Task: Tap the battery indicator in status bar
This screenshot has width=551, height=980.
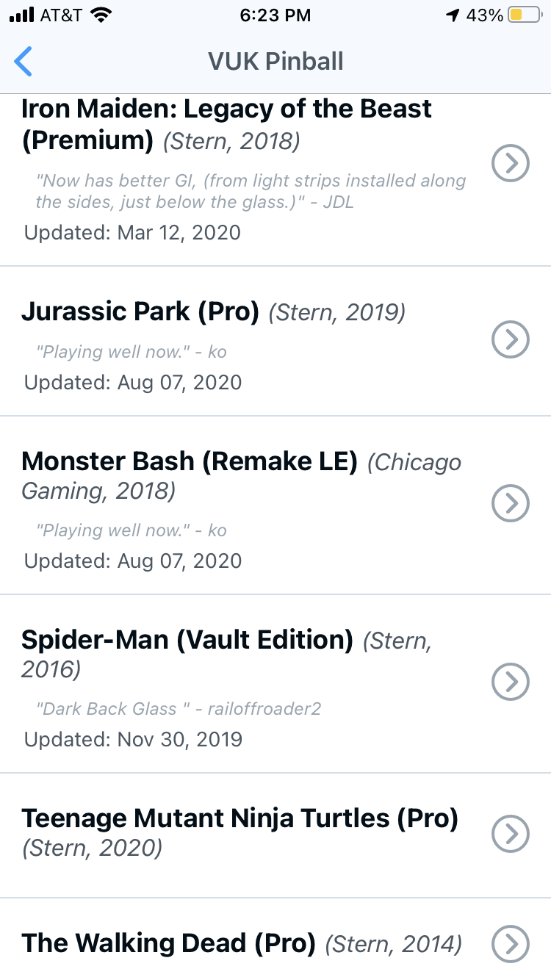Action: pyautogui.click(x=525, y=15)
